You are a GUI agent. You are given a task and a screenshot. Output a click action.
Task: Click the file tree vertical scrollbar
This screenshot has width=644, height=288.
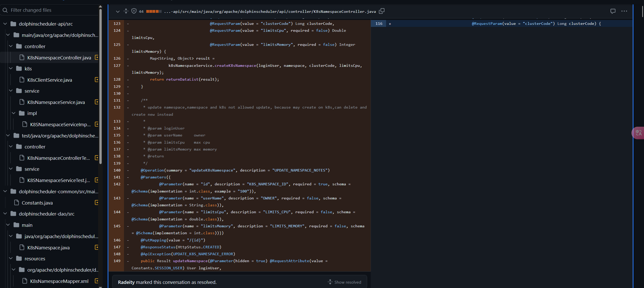tap(100, 87)
